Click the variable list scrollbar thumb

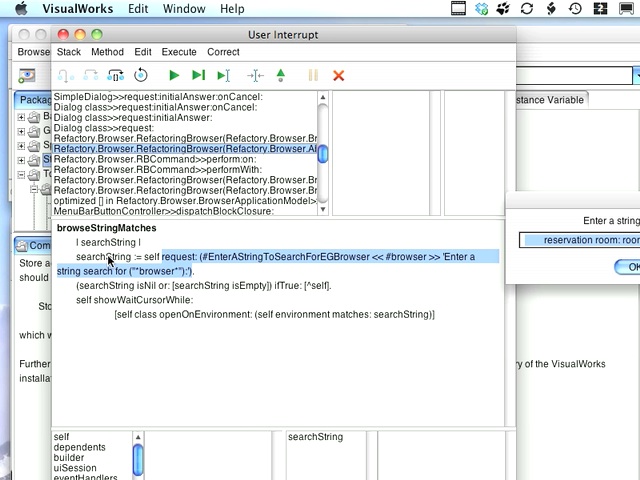(x=138, y=460)
